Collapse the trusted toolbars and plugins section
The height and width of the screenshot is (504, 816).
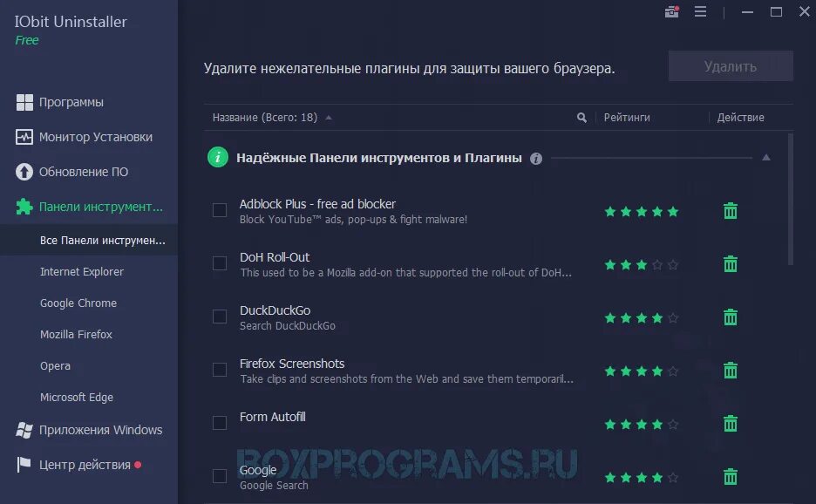(766, 157)
